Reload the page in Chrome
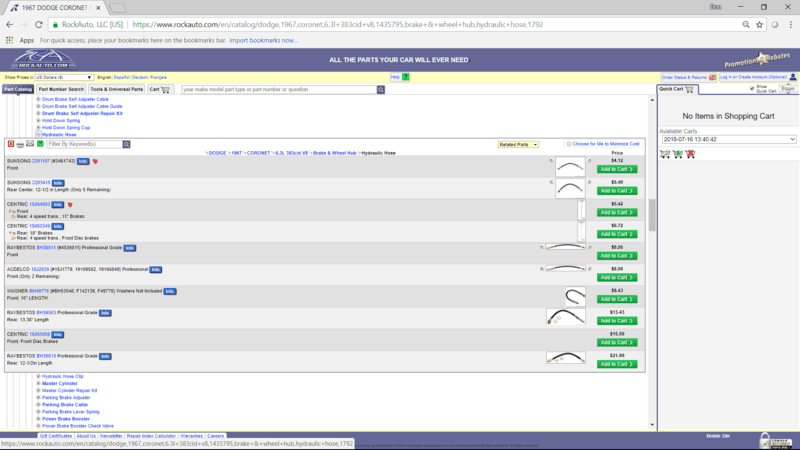 39,24
